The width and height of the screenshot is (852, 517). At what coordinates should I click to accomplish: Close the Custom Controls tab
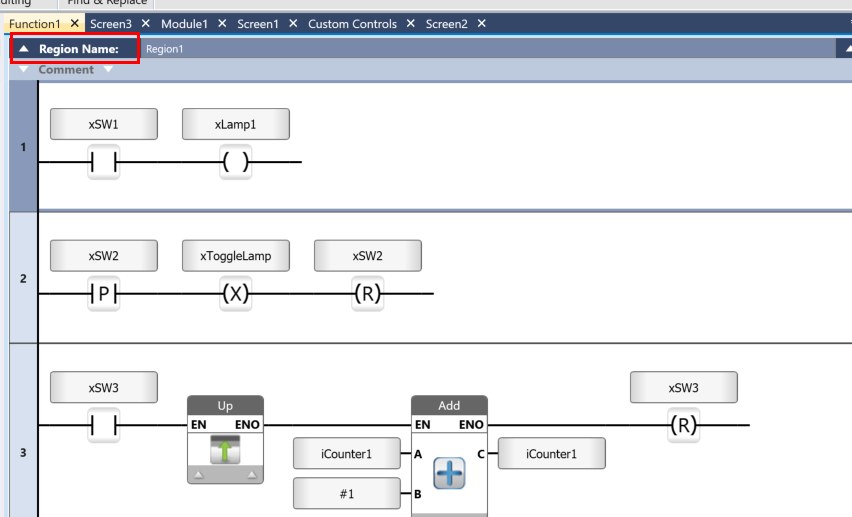[411, 23]
